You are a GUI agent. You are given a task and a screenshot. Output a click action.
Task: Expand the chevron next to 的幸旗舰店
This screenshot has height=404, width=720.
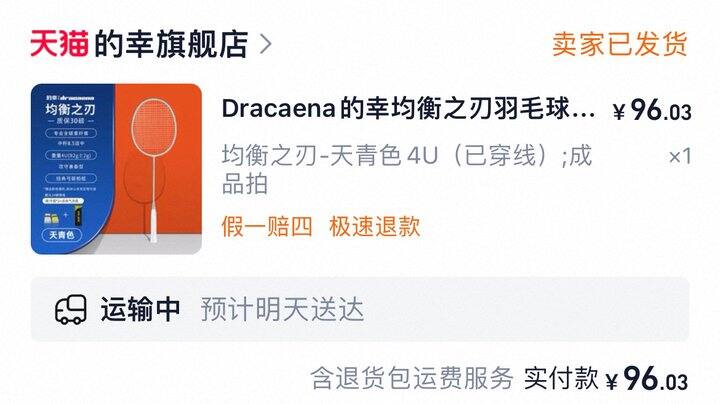click(x=266, y=44)
